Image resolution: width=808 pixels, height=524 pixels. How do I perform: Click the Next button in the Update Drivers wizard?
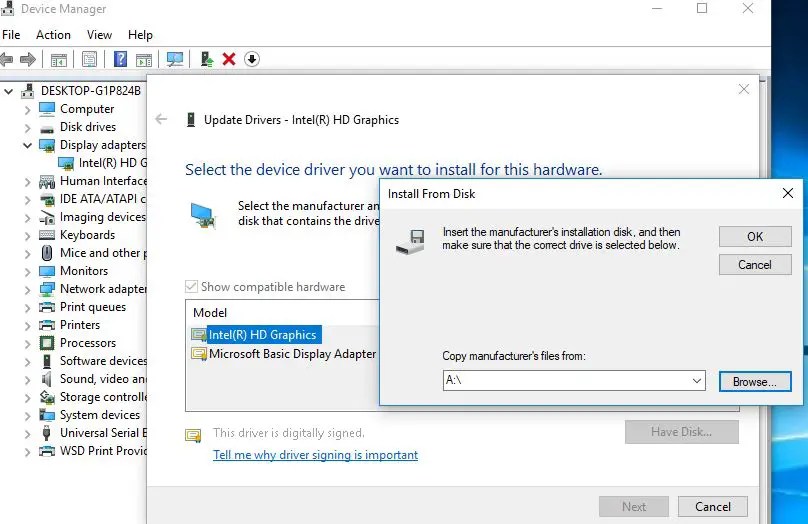(634, 506)
